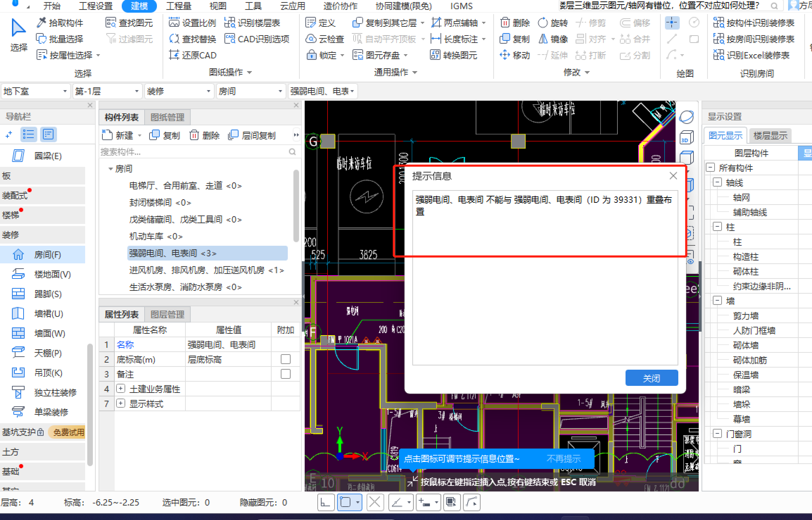Click 还原CAD restore tool
The width and height of the screenshot is (812, 520).
point(192,55)
